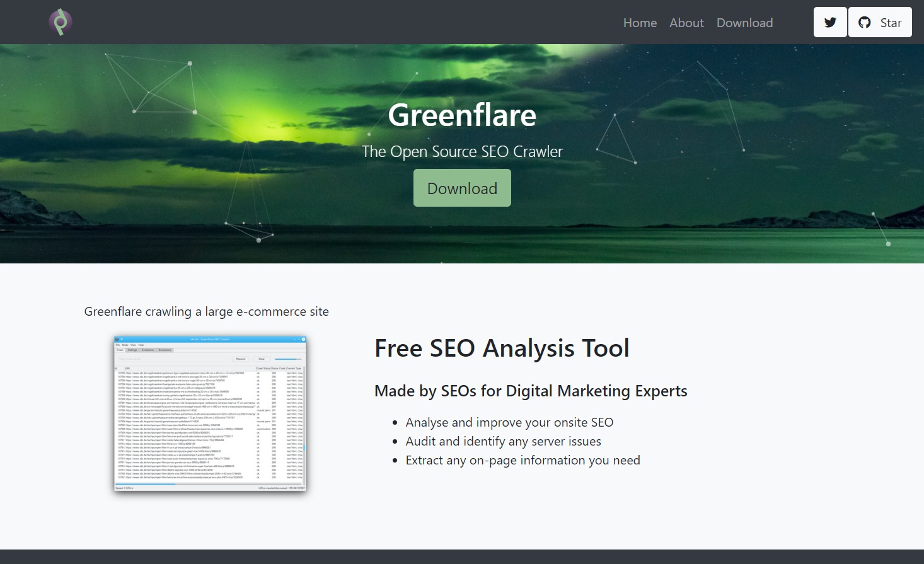Viewport: 924px width, 564px height.
Task: Click the Greenflare logo in the navigation bar
Action: pos(61,21)
